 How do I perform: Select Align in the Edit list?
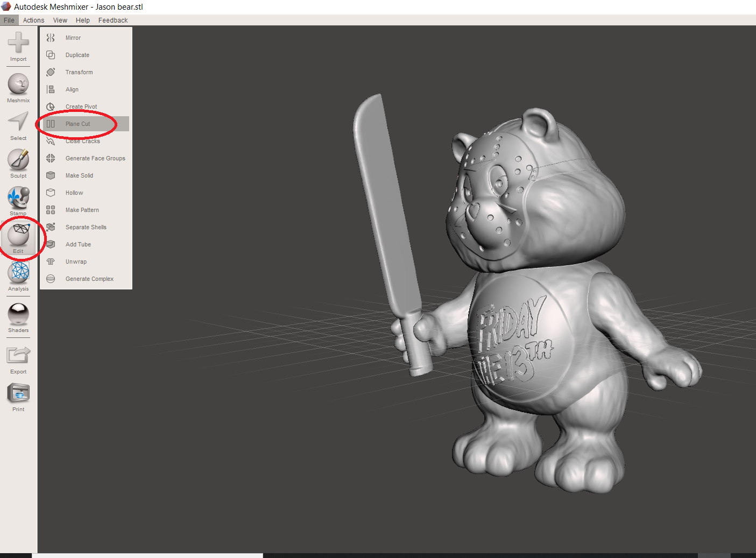(86, 89)
